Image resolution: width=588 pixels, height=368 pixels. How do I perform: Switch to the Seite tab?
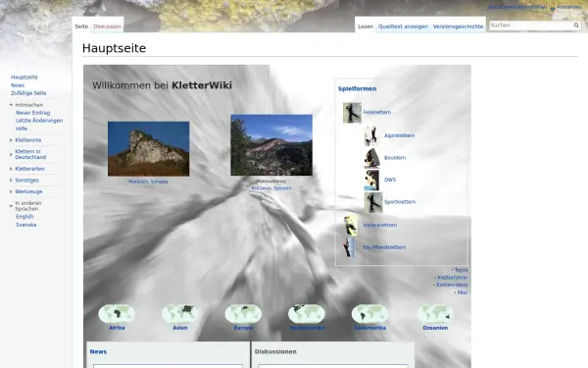pyautogui.click(x=81, y=26)
